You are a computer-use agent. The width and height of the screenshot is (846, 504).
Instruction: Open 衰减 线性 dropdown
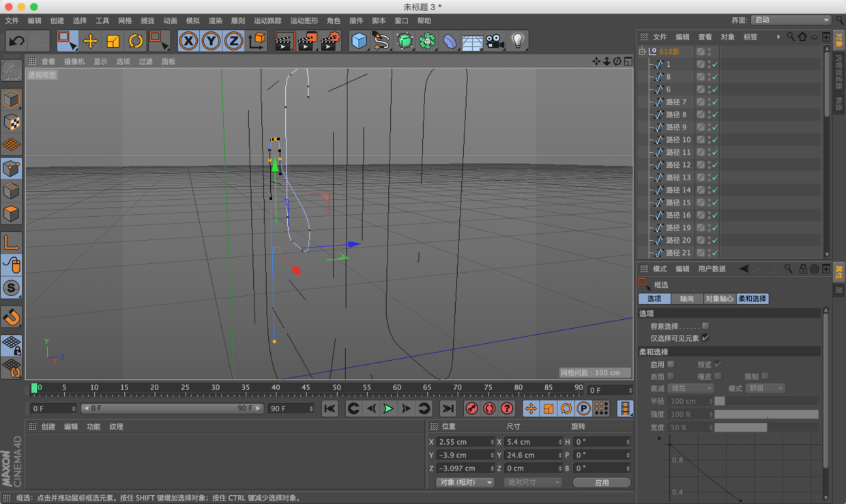690,388
